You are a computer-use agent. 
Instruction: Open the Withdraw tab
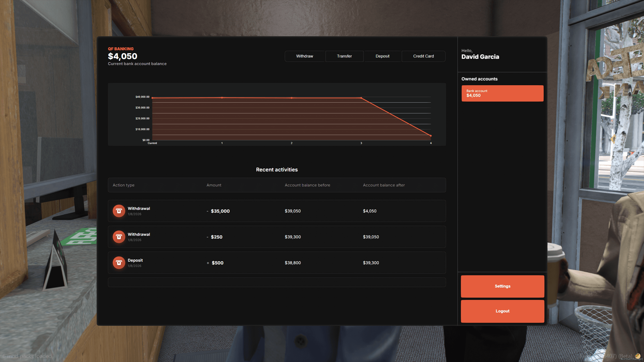305,56
